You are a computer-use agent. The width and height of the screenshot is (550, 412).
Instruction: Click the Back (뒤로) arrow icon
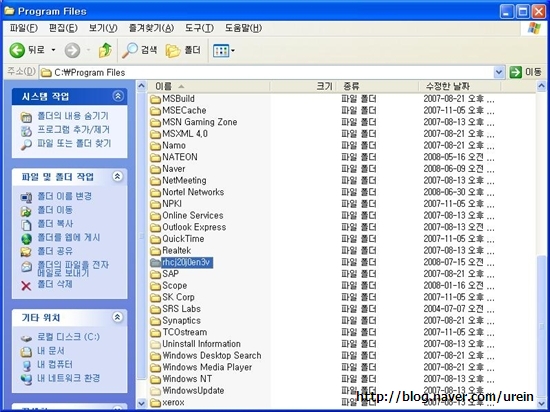point(17,50)
